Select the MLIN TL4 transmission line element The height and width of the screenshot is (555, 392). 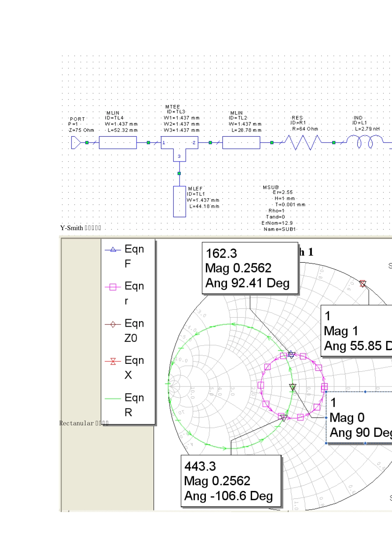[118, 143]
